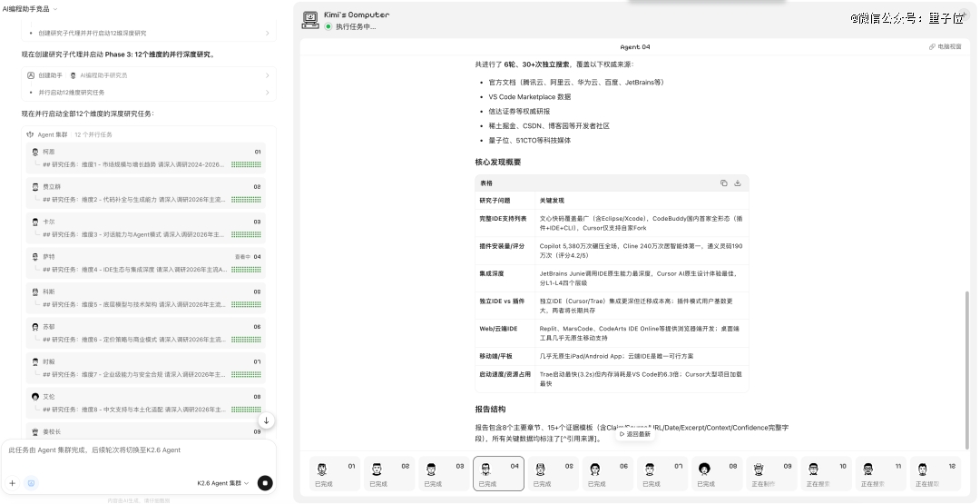Image resolution: width=980 pixels, height=504 pixels.
Task: Copy the 核心发现概要 table contents
Action: click(x=723, y=183)
